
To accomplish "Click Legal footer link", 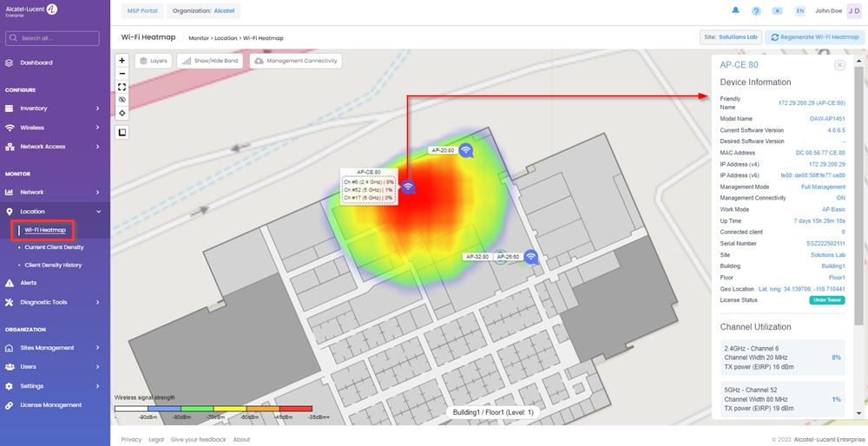I will coord(156,439).
